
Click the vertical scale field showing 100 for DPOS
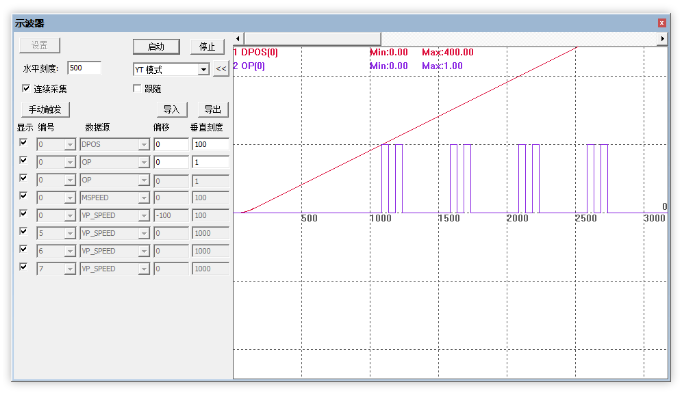210,144
